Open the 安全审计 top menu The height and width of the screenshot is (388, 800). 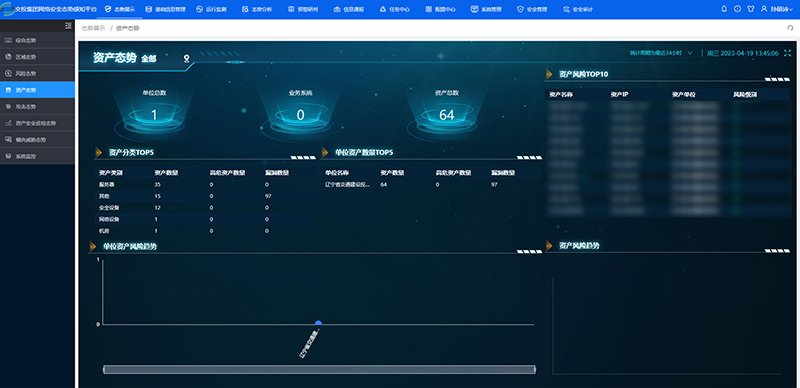click(578, 9)
